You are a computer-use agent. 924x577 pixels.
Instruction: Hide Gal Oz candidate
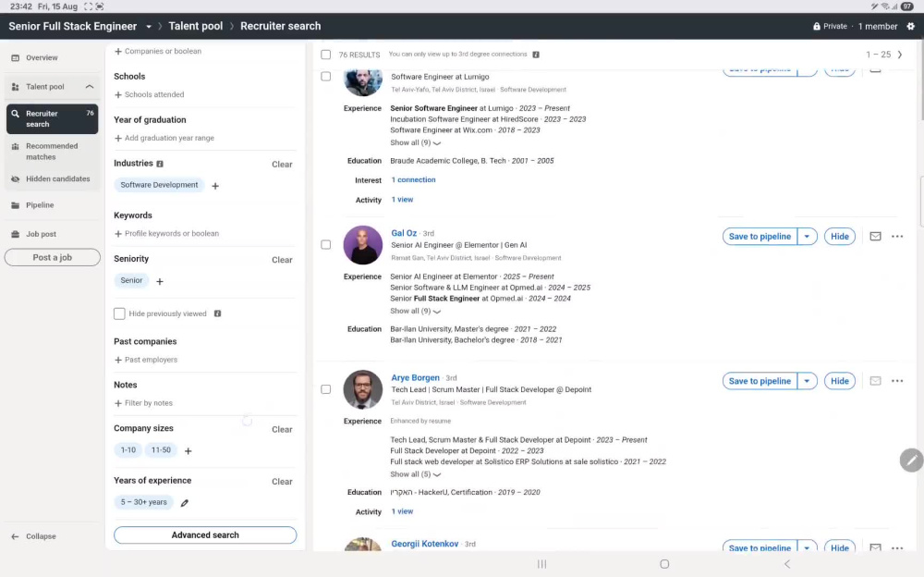(839, 237)
